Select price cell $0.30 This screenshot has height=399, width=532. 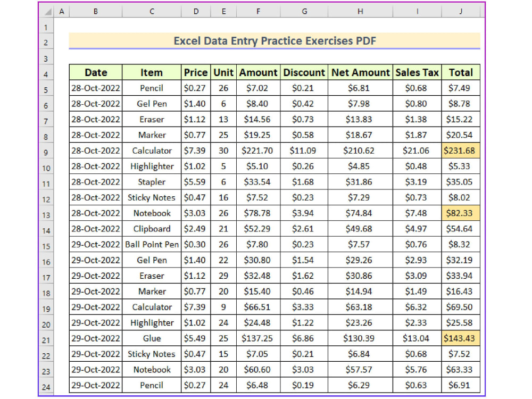(x=196, y=244)
